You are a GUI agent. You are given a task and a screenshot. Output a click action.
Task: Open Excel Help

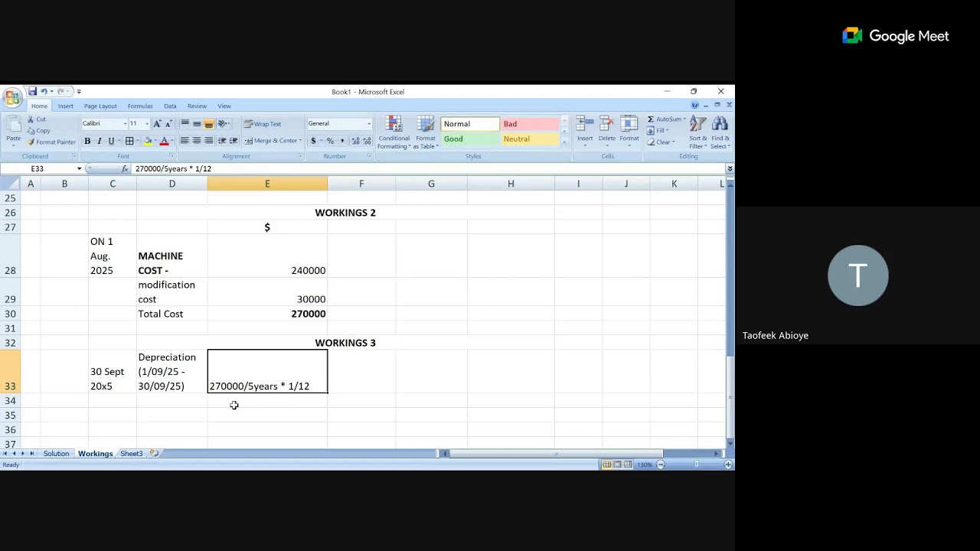point(694,105)
